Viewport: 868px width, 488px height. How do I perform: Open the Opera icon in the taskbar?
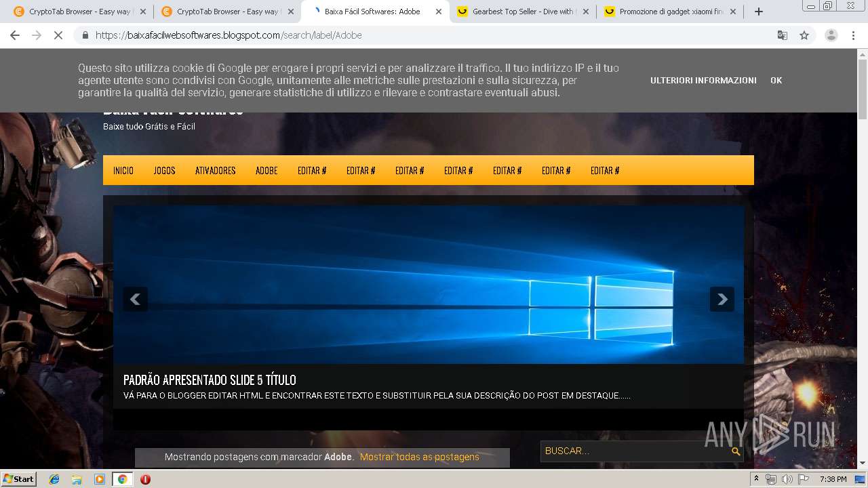(x=145, y=479)
